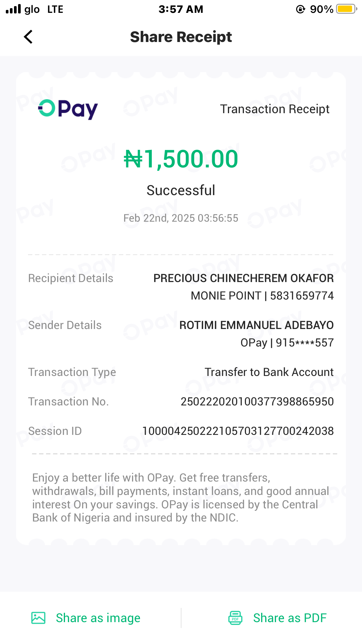Tap the Transaction No. value
Screen dimensions: 362x644
click(x=257, y=402)
